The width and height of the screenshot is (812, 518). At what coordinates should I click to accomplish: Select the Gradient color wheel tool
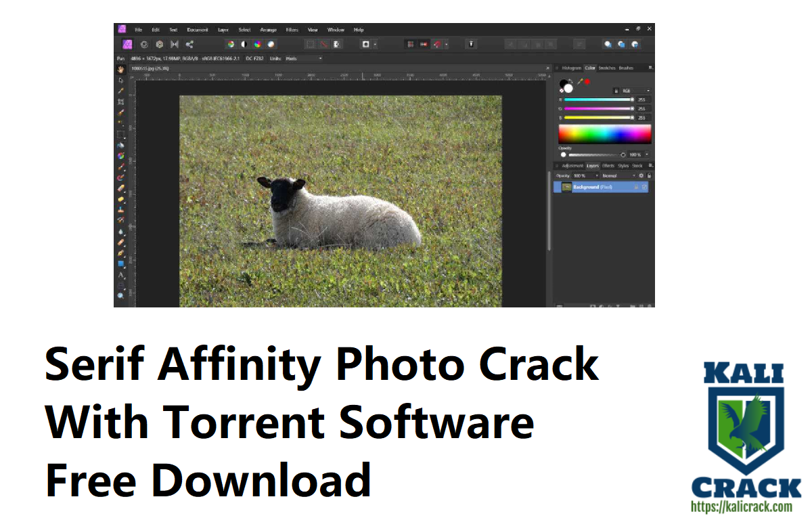(121, 156)
